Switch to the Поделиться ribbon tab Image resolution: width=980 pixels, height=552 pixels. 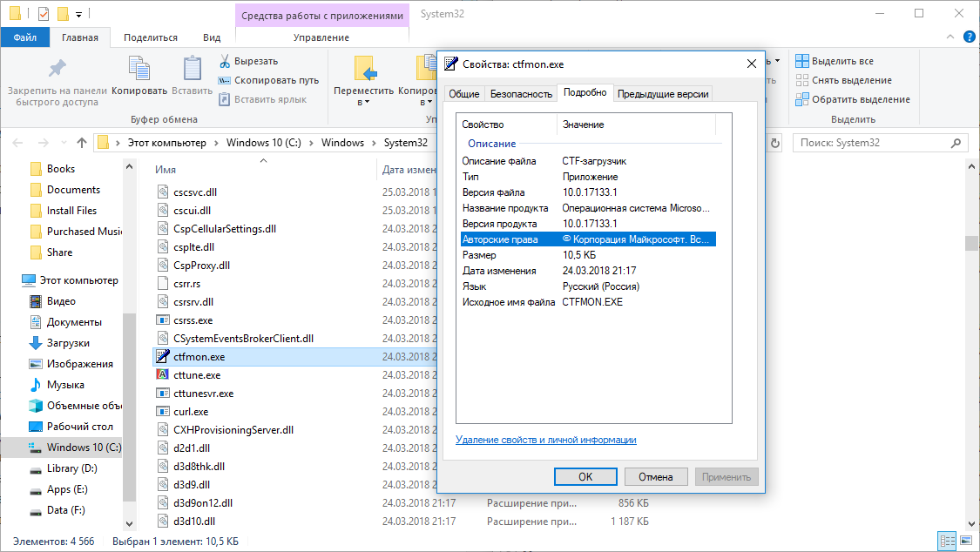[x=151, y=37]
